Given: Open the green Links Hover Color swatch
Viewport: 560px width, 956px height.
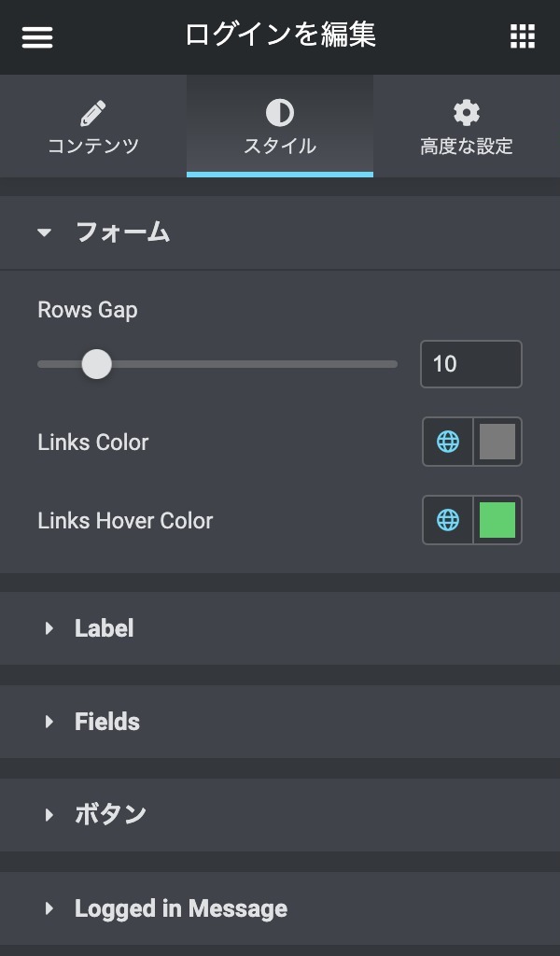Looking at the screenshot, I should point(497,520).
